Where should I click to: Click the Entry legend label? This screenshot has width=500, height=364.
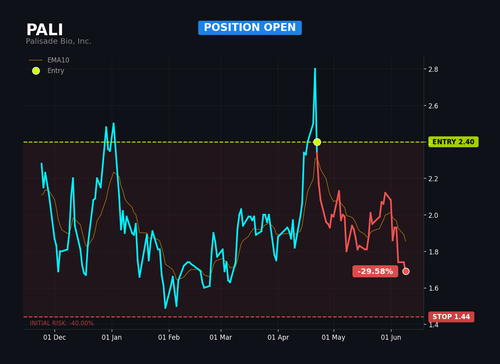click(x=56, y=71)
